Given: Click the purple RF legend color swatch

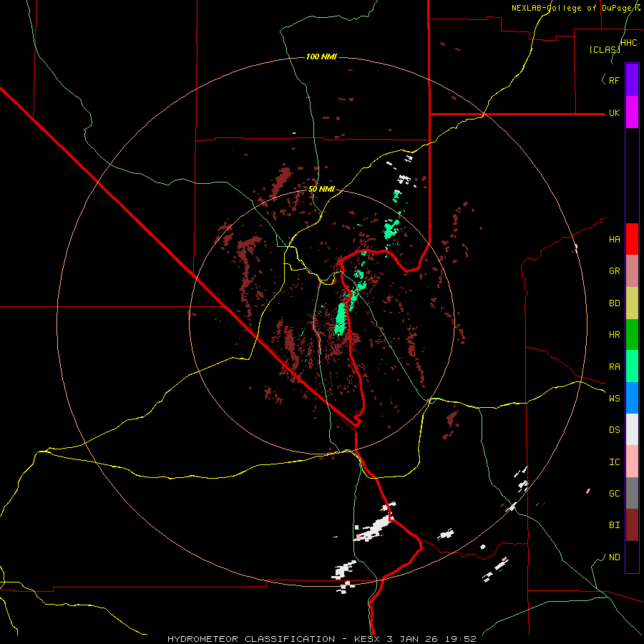Looking at the screenshot, I should [x=632, y=79].
